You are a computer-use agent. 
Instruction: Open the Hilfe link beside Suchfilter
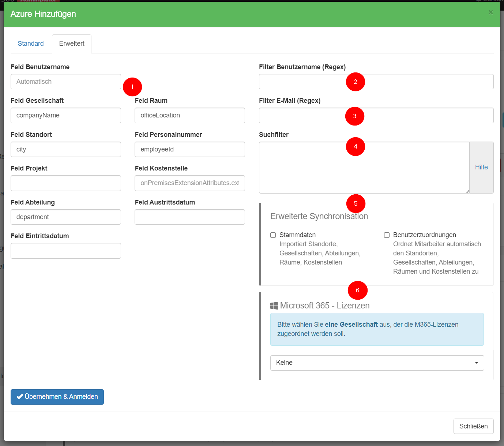point(481,167)
